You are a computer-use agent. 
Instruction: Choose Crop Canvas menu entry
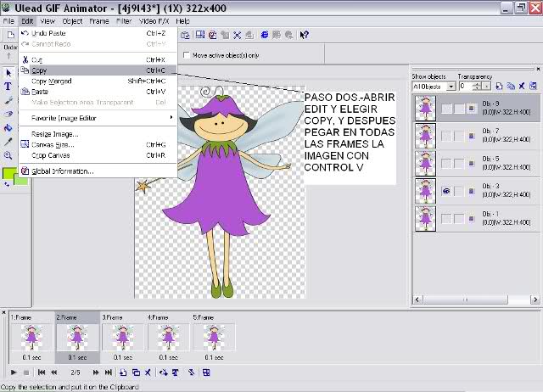pyautogui.click(x=98, y=155)
